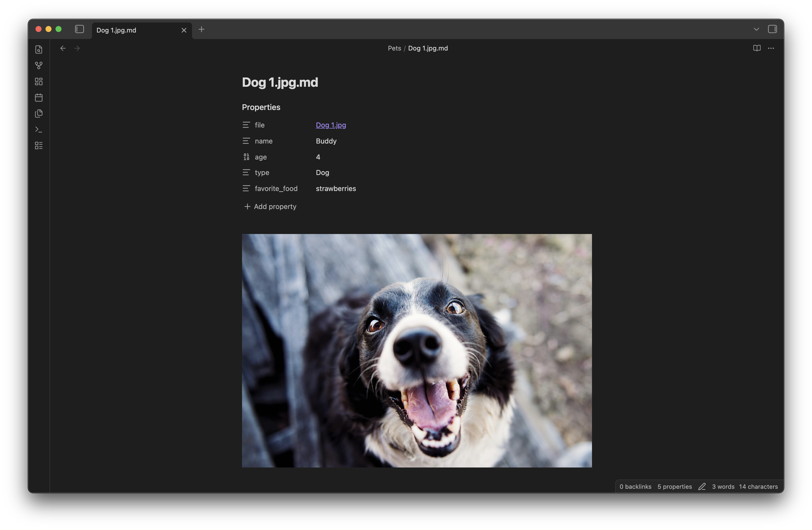Click the age property type icon
Viewport: 812px width, 530px height.
246,157
